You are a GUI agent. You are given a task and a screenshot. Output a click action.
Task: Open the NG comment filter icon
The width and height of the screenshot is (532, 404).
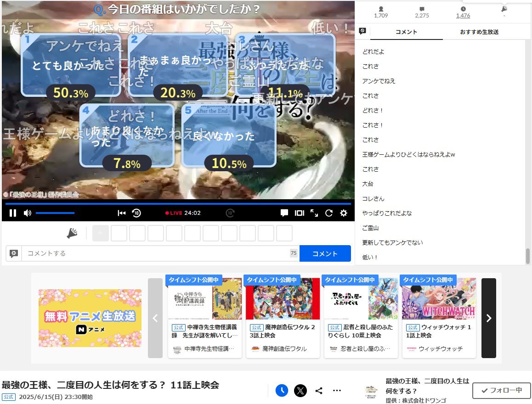tap(362, 31)
